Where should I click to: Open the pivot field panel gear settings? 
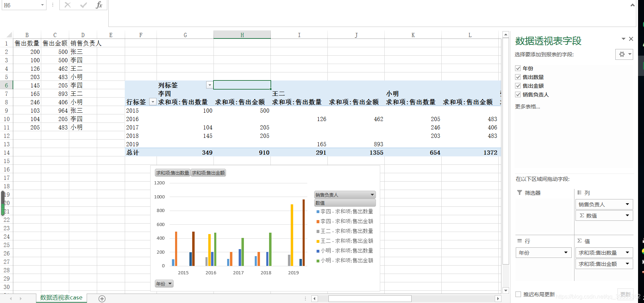point(624,54)
